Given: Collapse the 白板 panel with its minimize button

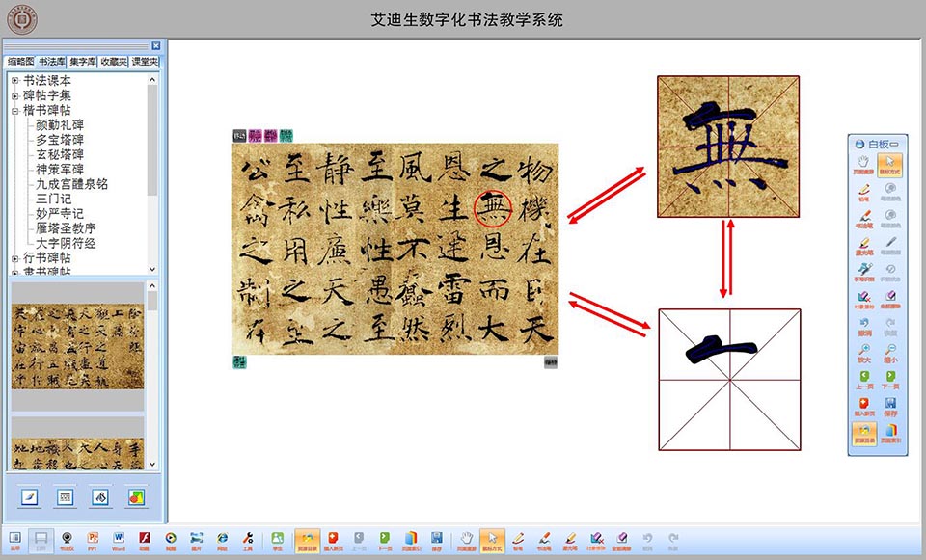Looking at the screenshot, I should tap(894, 144).
